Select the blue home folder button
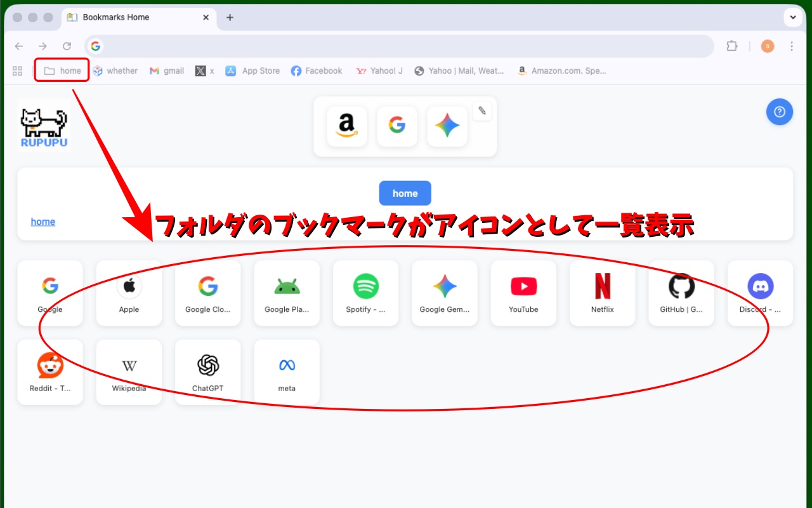Screen dimensions: 812x508 coord(405,193)
